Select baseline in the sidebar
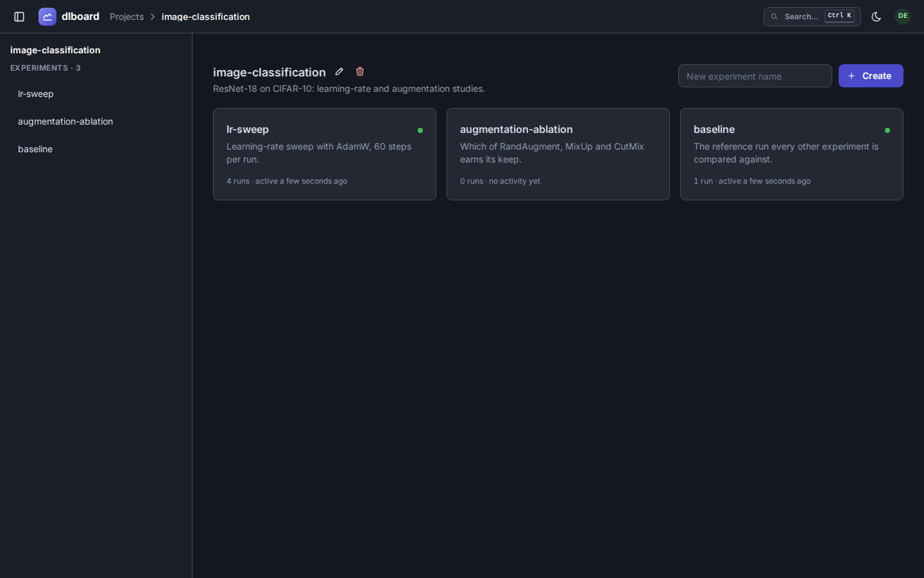This screenshot has height=578, width=924. (96, 149)
